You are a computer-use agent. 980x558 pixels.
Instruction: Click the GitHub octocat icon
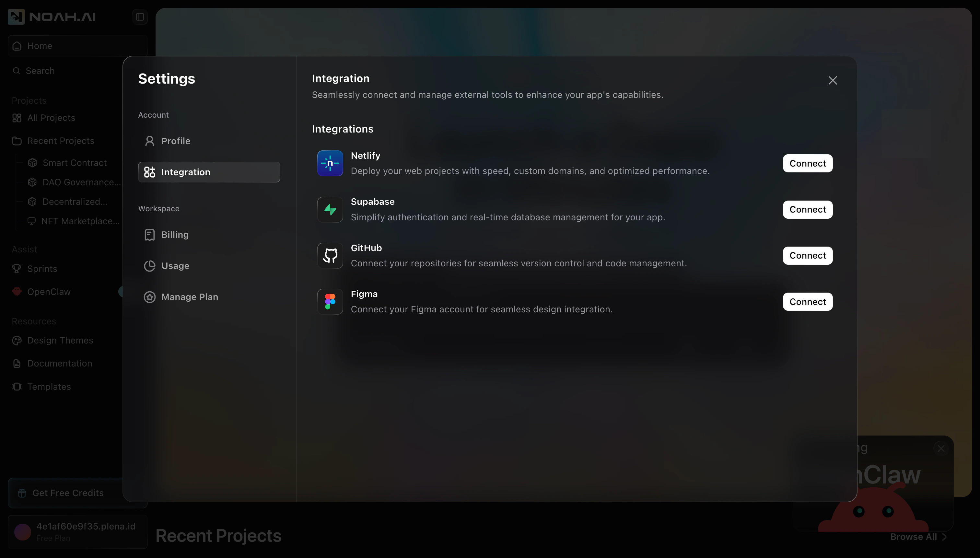tap(330, 255)
